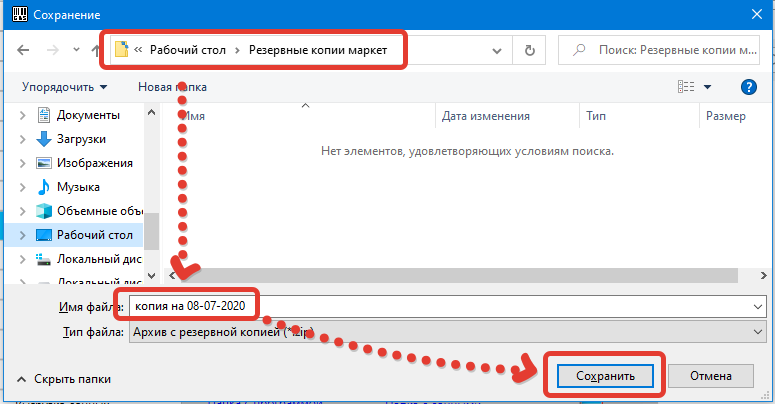Open the Изображения folder in sidebar

click(x=89, y=163)
